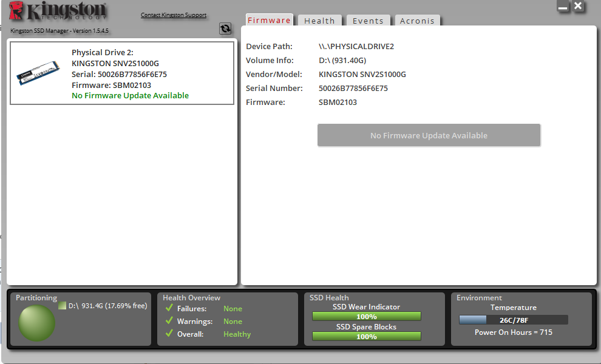Click the Partitioning panel heading
The height and width of the screenshot is (364, 601).
pos(36,298)
